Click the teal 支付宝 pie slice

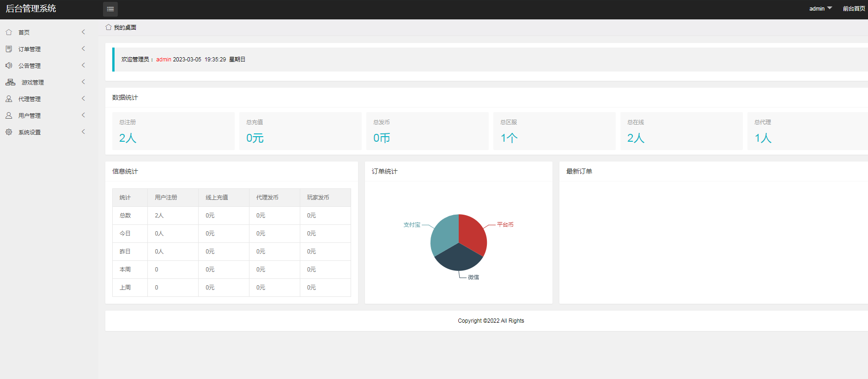coord(443,233)
